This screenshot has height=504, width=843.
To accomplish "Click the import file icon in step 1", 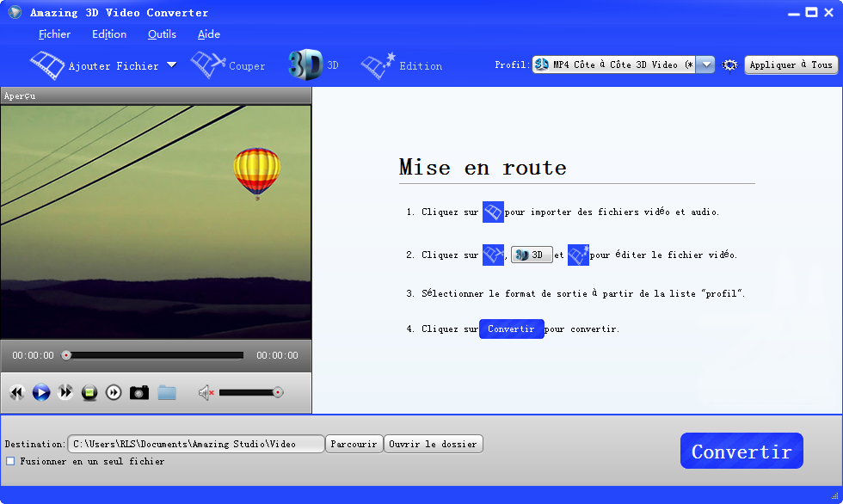I will (493, 212).
